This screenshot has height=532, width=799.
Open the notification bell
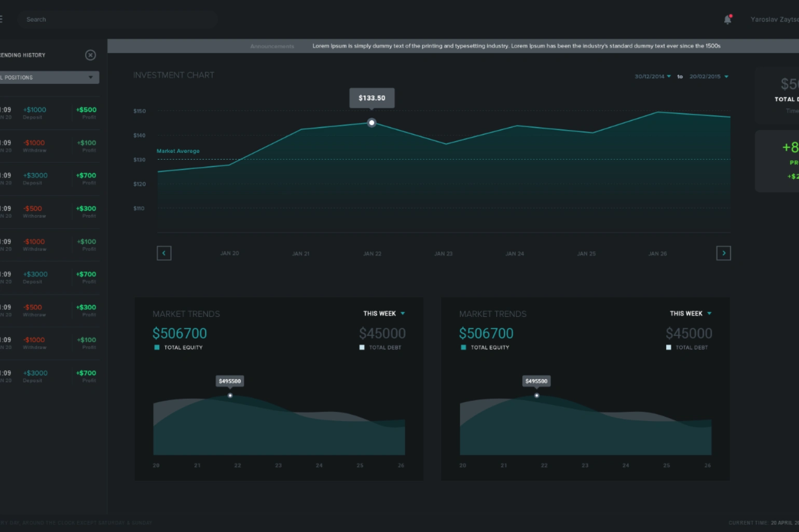tap(727, 19)
